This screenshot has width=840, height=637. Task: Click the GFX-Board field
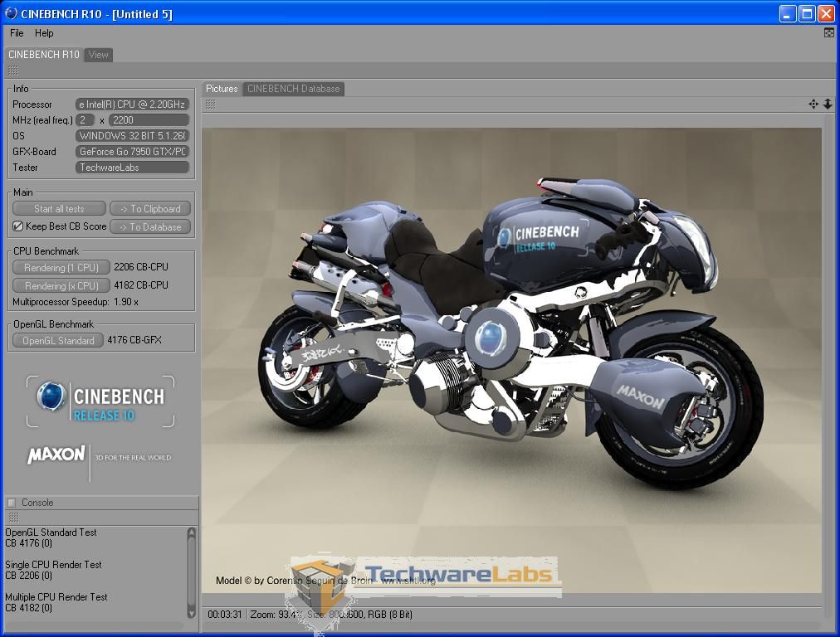pos(132,152)
